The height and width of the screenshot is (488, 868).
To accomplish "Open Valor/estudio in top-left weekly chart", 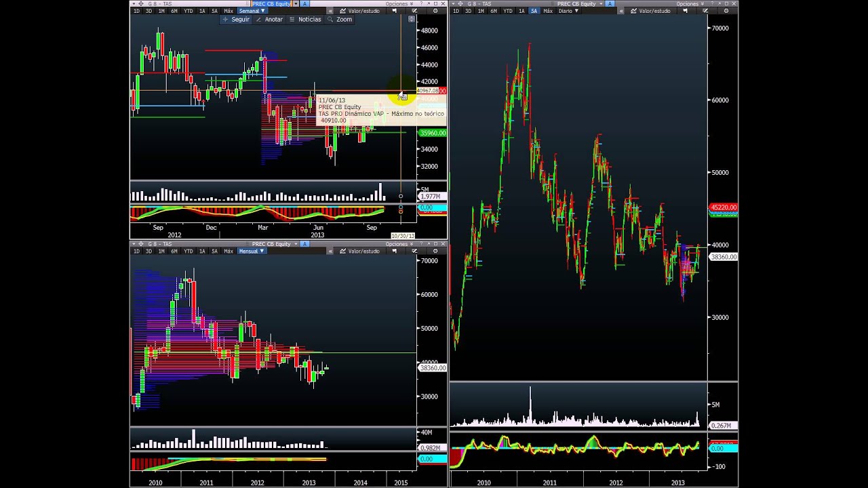I will pyautogui.click(x=360, y=11).
